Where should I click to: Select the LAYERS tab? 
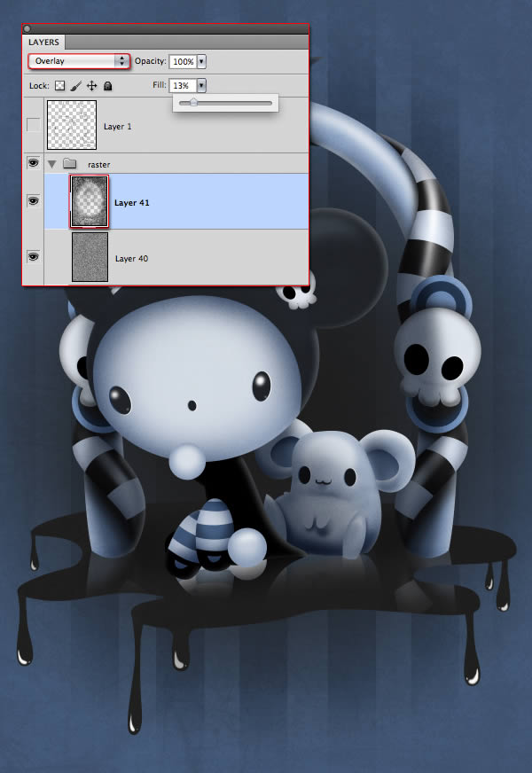43,42
